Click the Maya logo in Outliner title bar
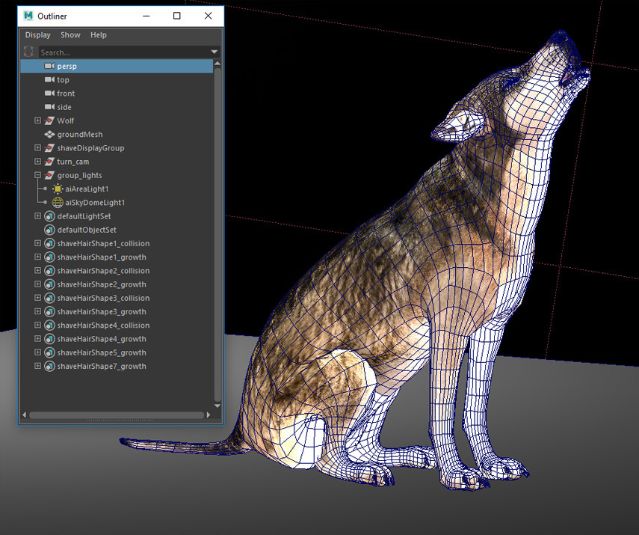 pyautogui.click(x=30, y=16)
